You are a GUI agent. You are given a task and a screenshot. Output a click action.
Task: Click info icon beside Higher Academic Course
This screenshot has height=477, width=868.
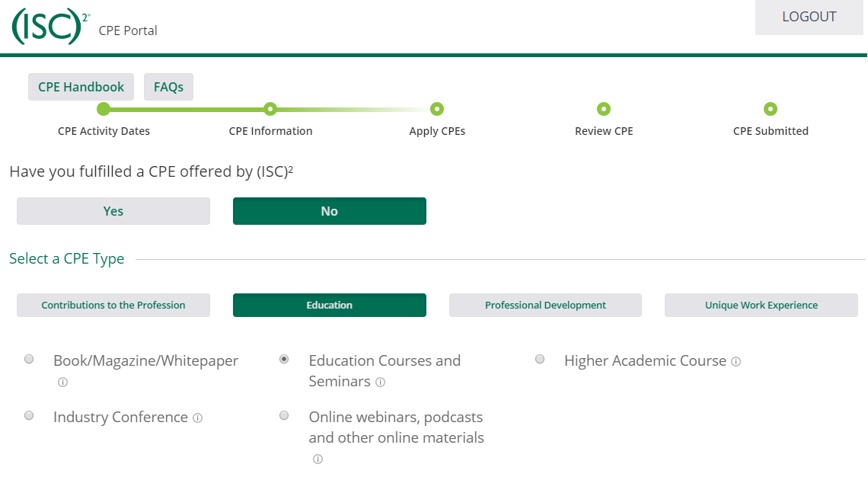pos(736,362)
